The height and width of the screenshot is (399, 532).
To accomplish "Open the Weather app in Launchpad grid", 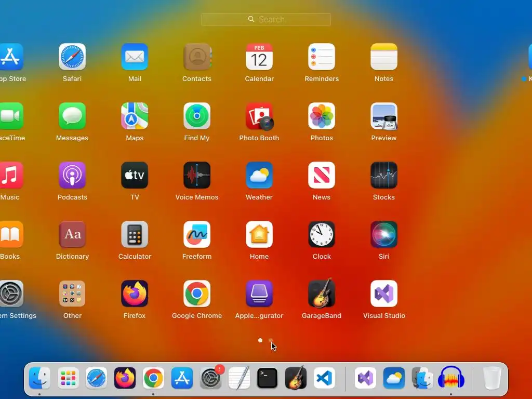I will pos(259,175).
